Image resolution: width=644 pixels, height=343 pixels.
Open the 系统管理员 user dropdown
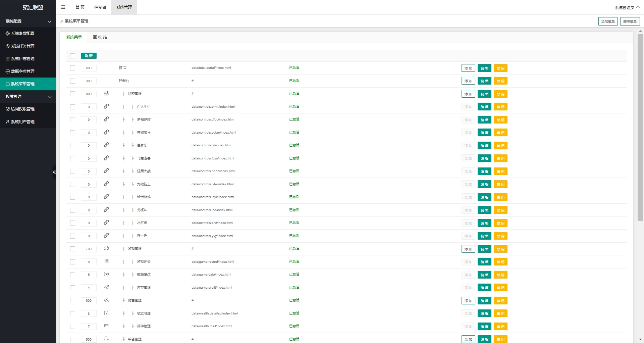627,7
